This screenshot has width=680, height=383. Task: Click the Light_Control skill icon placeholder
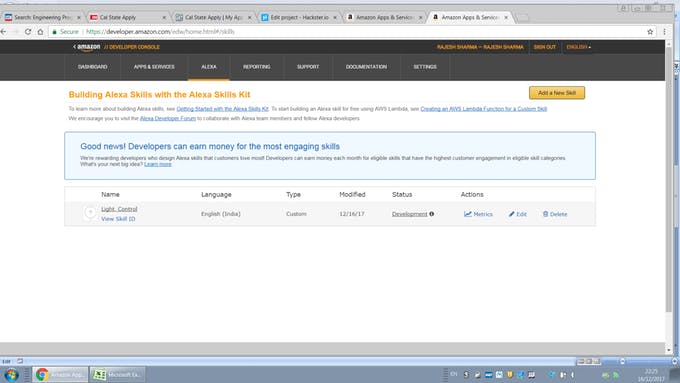90,212
